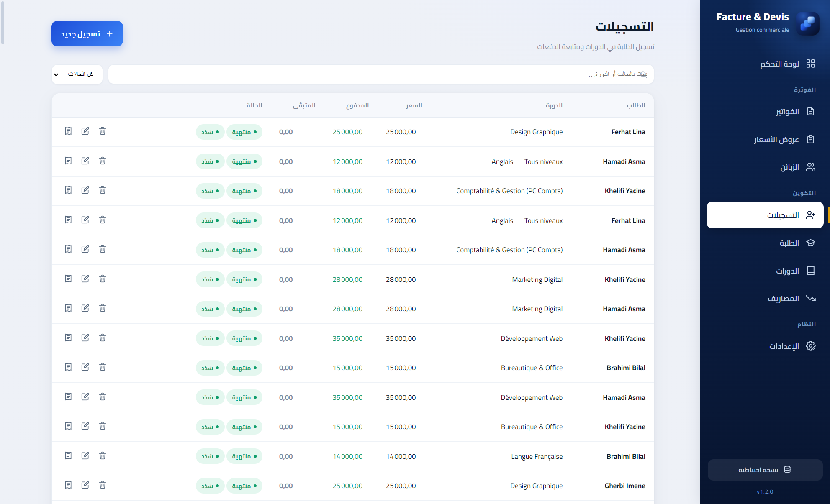Open receipt for Gherbi Imene Design Graphique
The height and width of the screenshot is (504, 830).
tap(68, 485)
